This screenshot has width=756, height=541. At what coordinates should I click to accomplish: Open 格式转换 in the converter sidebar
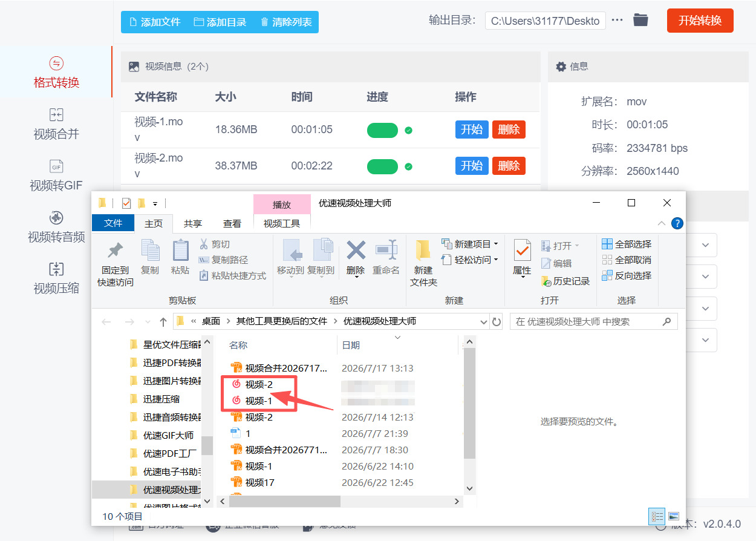(x=56, y=73)
